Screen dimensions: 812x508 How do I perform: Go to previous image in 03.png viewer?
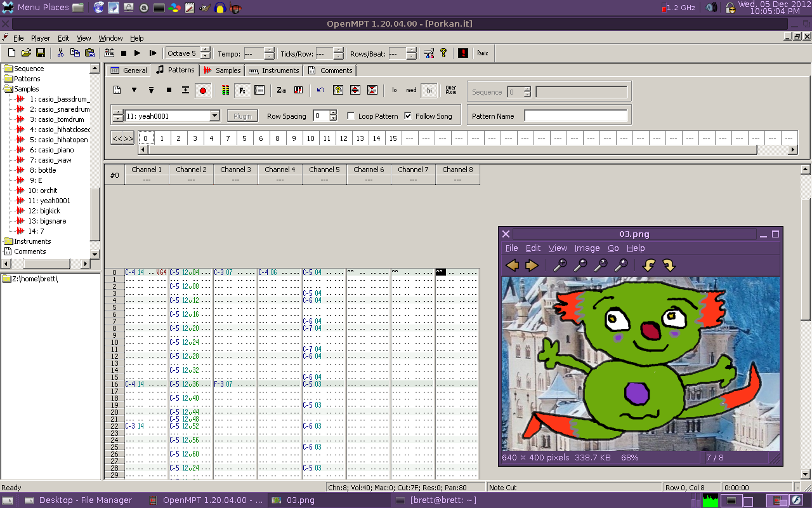513,265
